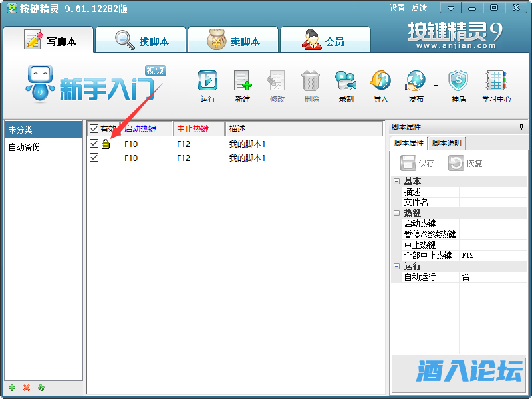532x399 pixels.
Task: Uncheck the first script row checkbox
Action: coord(94,144)
